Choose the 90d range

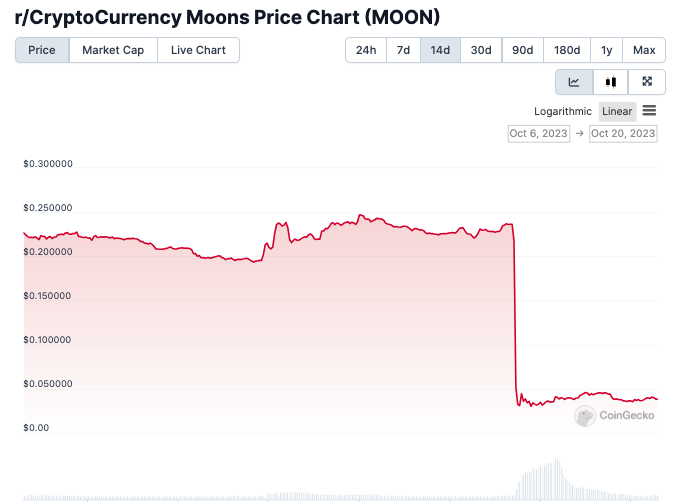coord(522,50)
